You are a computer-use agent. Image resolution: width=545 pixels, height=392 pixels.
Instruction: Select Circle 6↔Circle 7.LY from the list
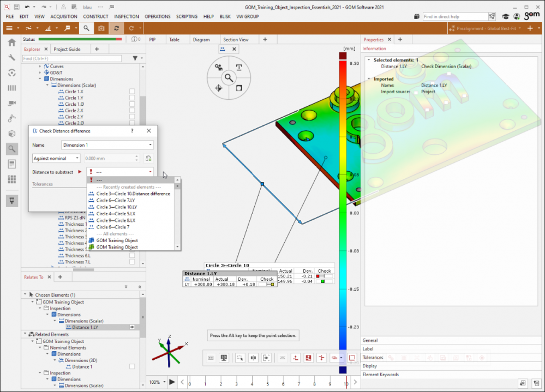[x=116, y=200]
